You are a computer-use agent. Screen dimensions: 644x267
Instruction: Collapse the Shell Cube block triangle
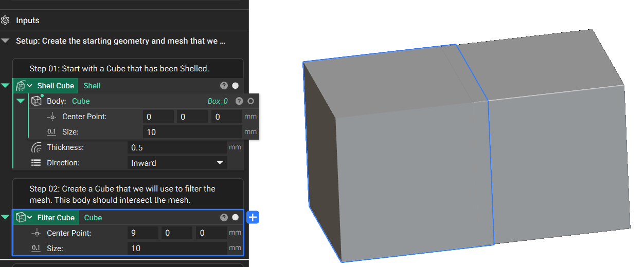coord(5,86)
